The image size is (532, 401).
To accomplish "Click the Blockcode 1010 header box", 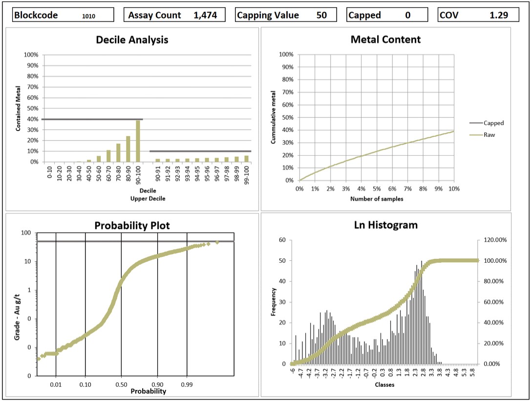I will point(63,15).
